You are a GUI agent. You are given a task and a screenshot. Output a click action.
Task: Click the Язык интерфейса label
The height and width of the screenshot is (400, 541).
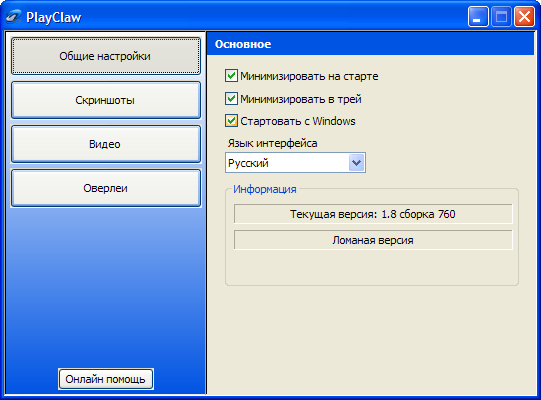[272, 143]
